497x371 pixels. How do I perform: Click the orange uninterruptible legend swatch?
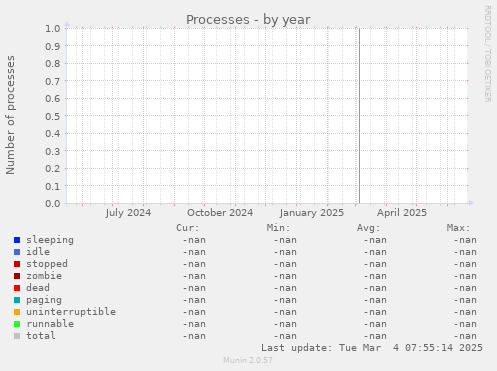pos(17,312)
